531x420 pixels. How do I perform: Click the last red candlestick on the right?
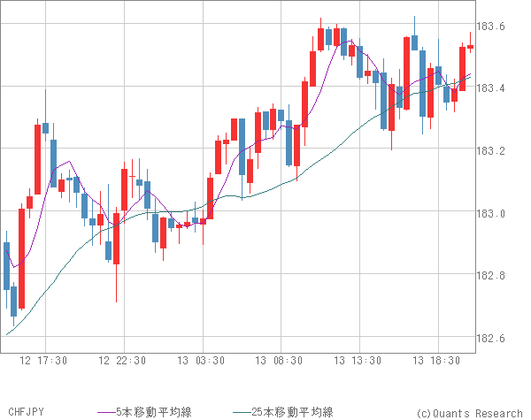(x=471, y=47)
